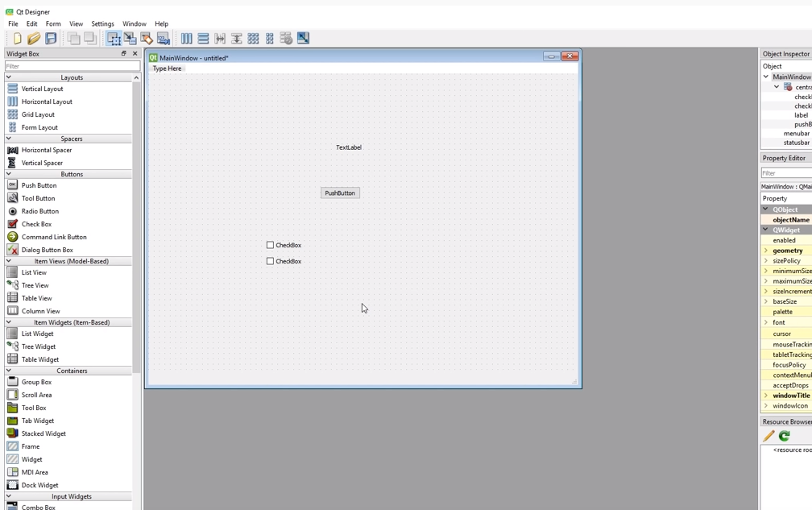Toggle the first CheckBox on the form
This screenshot has width=812, height=510.
(x=270, y=244)
